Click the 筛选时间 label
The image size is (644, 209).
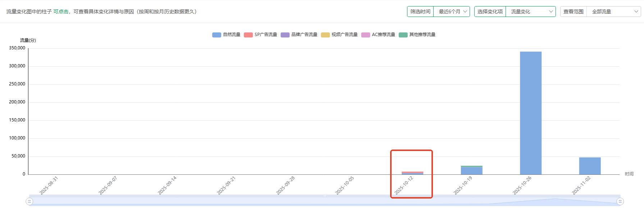point(420,12)
